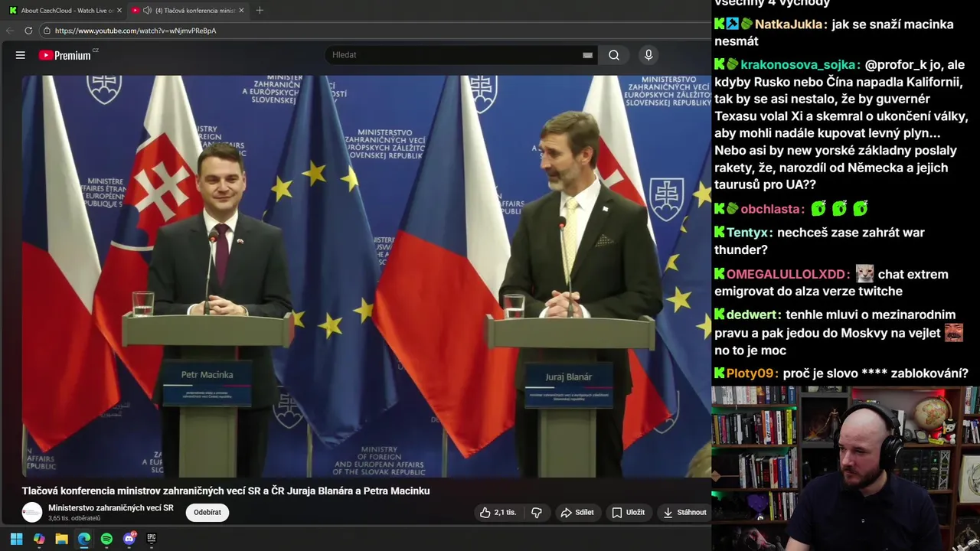Click the Hledat search input field
Screen dimensions: 980x551
tap(456, 55)
